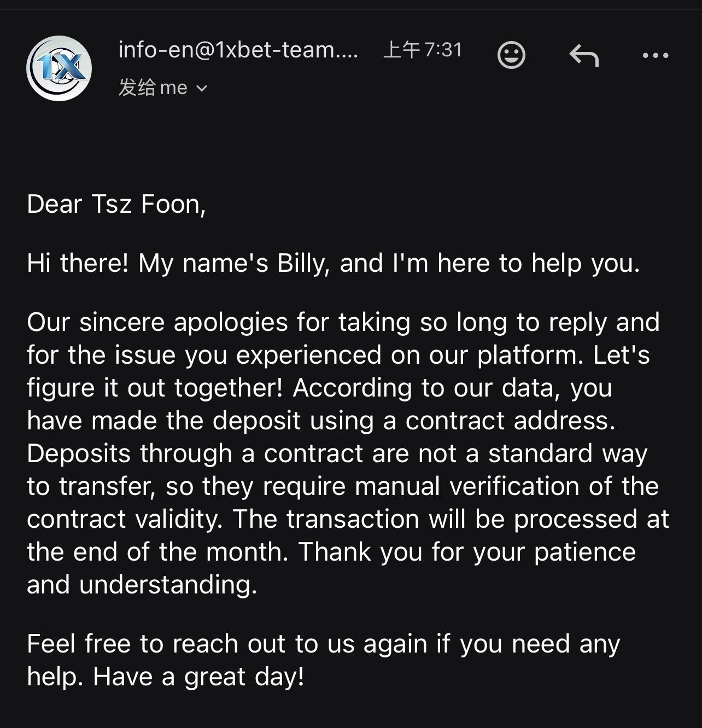Tap the 1xBet sender avatar logo
This screenshot has height=728, width=702.
(59, 68)
